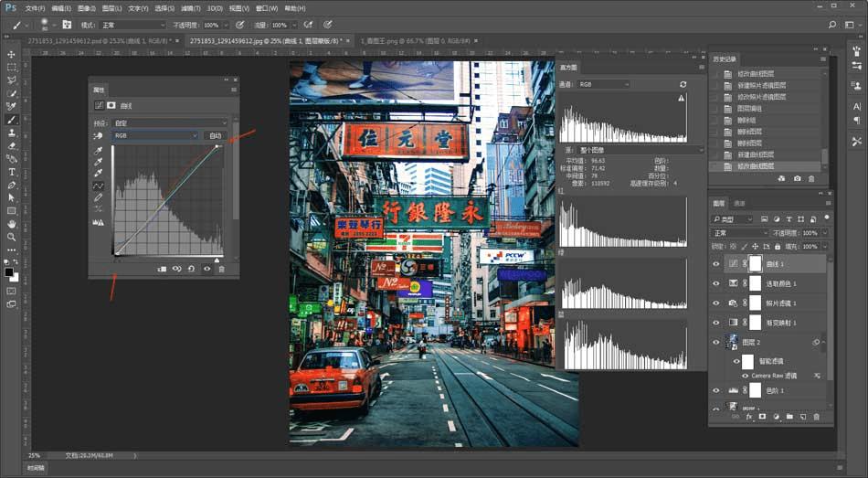868x478 pixels.
Task: Create a snapshot with the History camera icon
Action: coord(797,178)
